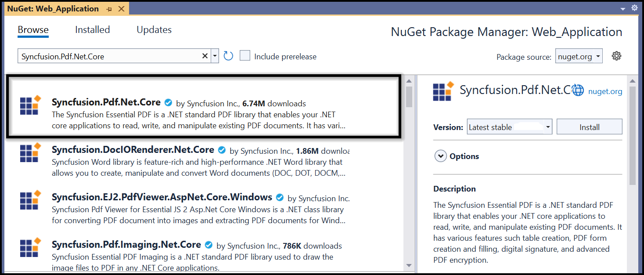Viewport: 644px width, 275px height.
Task: Open the search history dropdown arrow
Action: click(215, 56)
